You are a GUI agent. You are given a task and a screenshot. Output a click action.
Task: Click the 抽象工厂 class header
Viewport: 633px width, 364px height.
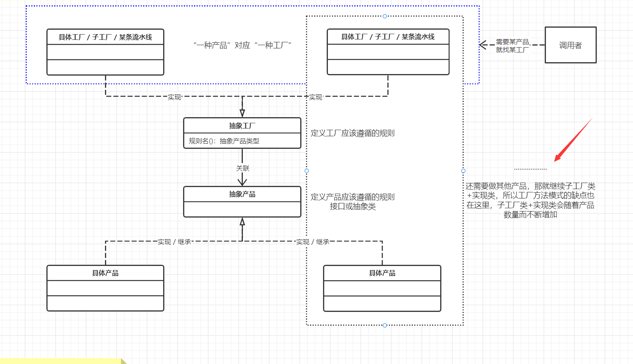(x=242, y=126)
